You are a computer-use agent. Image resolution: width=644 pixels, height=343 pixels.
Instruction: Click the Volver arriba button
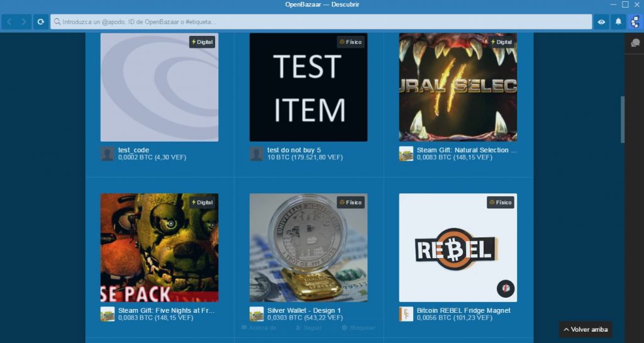coord(586,329)
